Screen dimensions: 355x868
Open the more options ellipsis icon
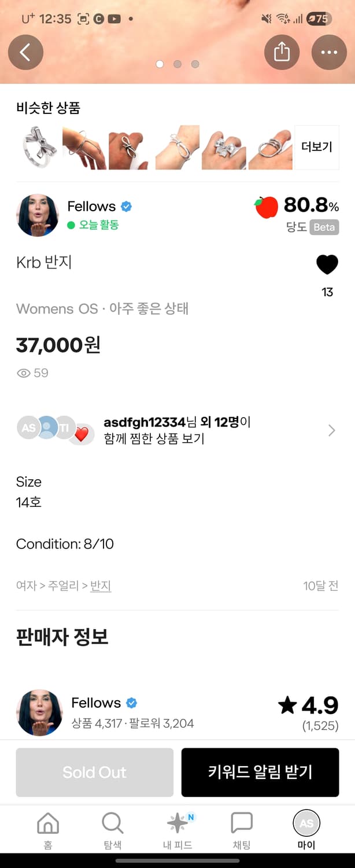329,52
